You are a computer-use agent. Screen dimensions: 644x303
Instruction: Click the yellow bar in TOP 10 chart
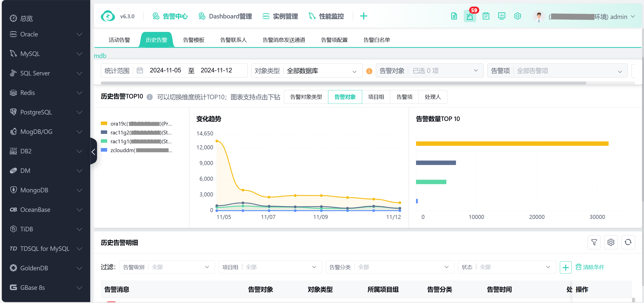pos(512,144)
